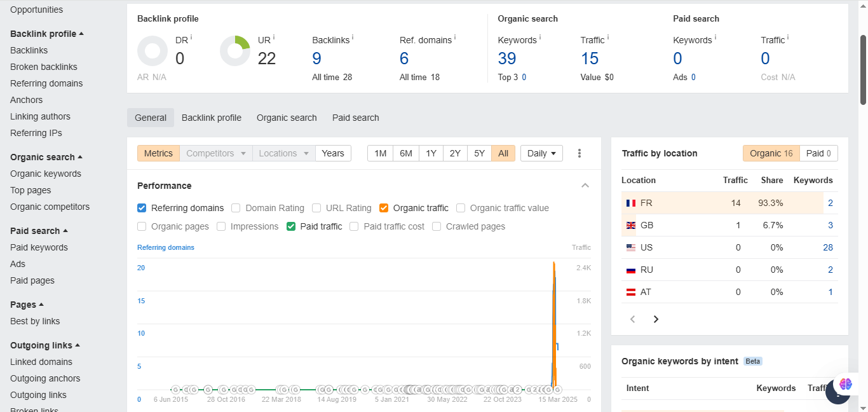The height and width of the screenshot is (412, 868).
Task: Uncheck Organic traffic checkbox
Action: [384, 208]
